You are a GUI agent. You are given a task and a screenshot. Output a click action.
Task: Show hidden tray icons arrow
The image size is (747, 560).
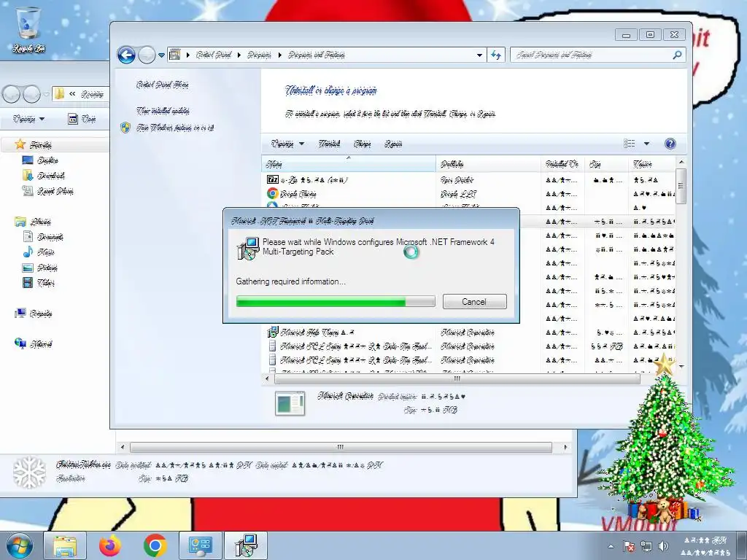coord(611,546)
